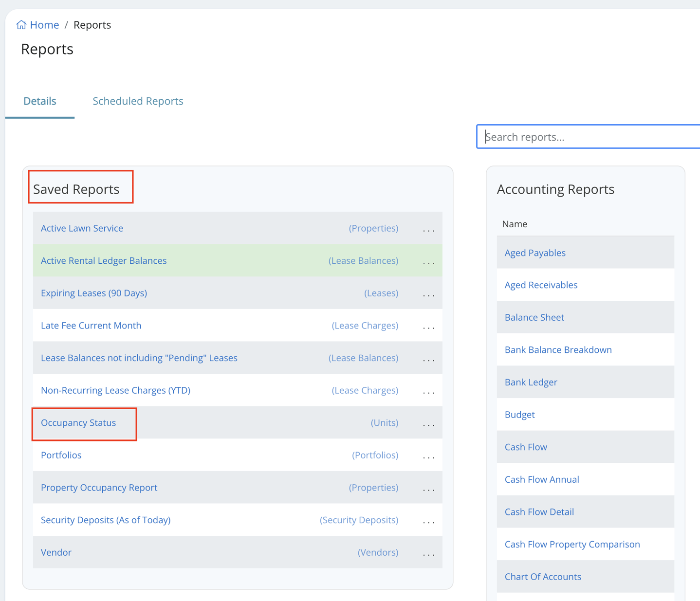This screenshot has width=700, height=601.
Task: Open the Chart Of Accounts report
Action: 543,577
